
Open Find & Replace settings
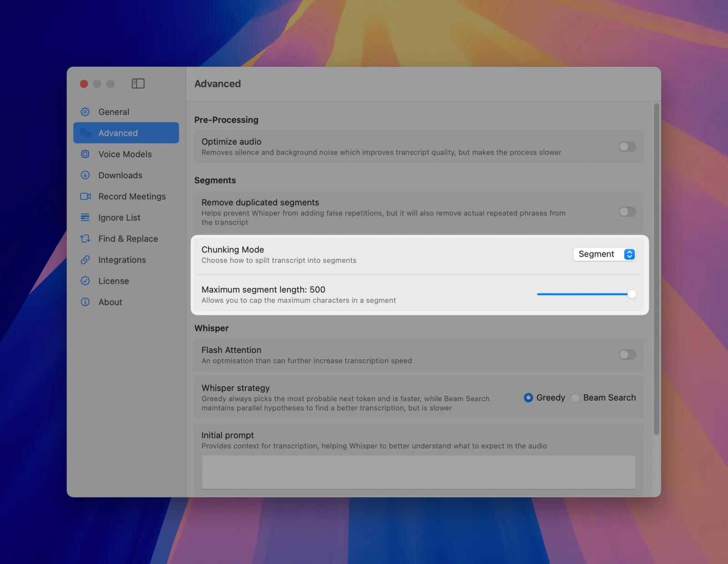pos(126,239)
